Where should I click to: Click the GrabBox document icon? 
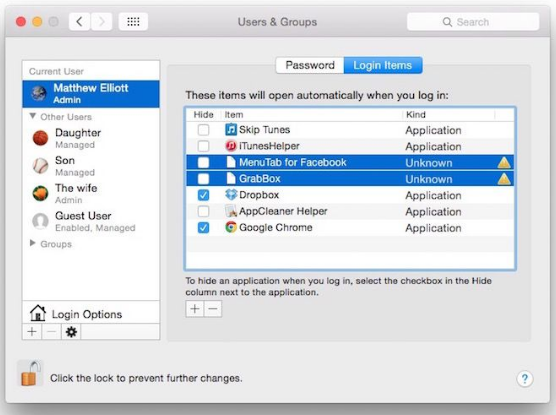pyautogui.click(x=231, y=178)
